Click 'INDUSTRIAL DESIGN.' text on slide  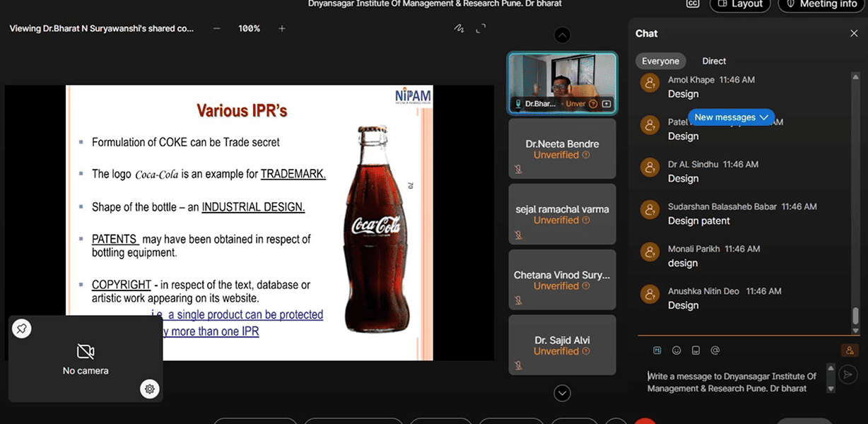click(x=253, y=208)
